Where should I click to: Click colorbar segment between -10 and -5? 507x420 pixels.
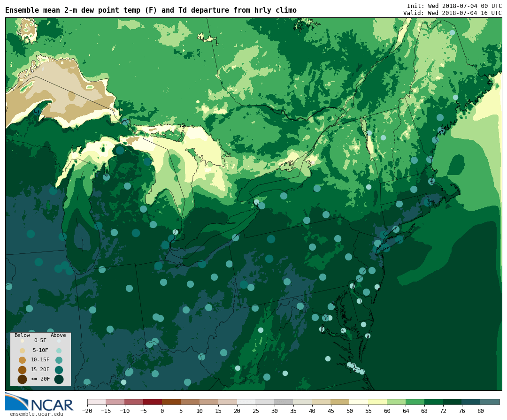tap(134, 402)
